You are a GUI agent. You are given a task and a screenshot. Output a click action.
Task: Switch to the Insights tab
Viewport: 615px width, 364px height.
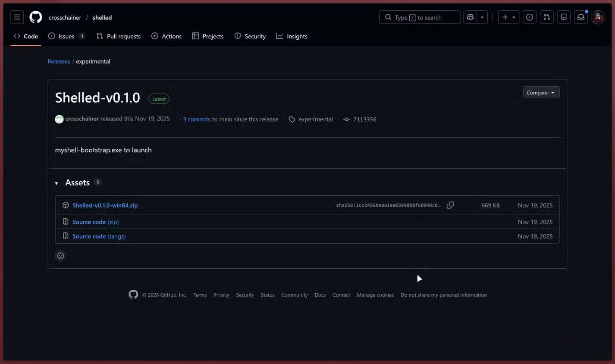[292, 36]
